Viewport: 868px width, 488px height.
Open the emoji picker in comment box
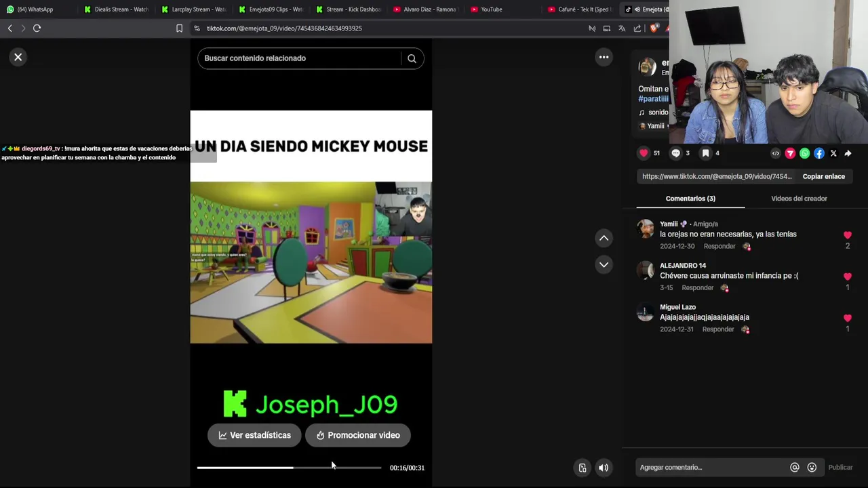click(x=812, y=467)
